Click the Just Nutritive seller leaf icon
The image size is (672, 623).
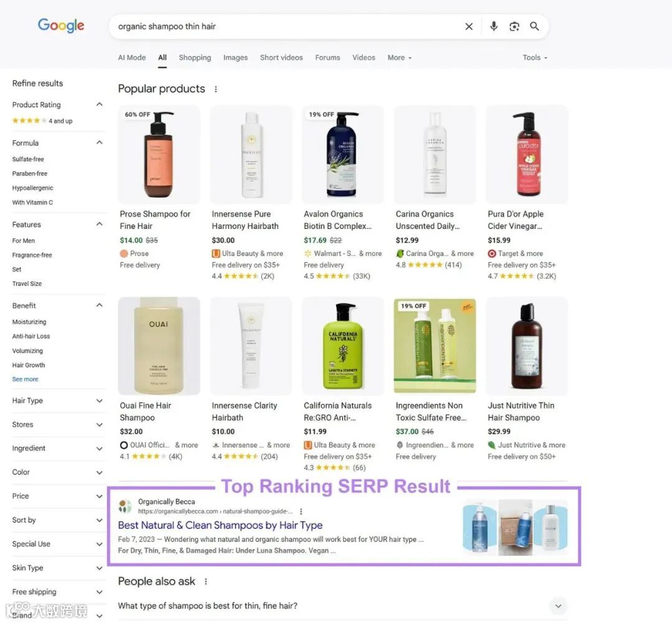pyautogui.click(x=492, y=445)
